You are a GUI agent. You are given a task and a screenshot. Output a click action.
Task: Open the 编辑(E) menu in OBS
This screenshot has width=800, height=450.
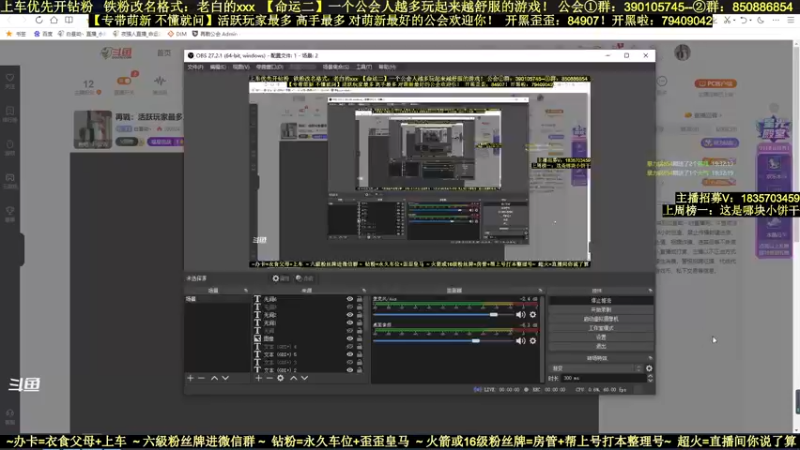click(218, 67)
